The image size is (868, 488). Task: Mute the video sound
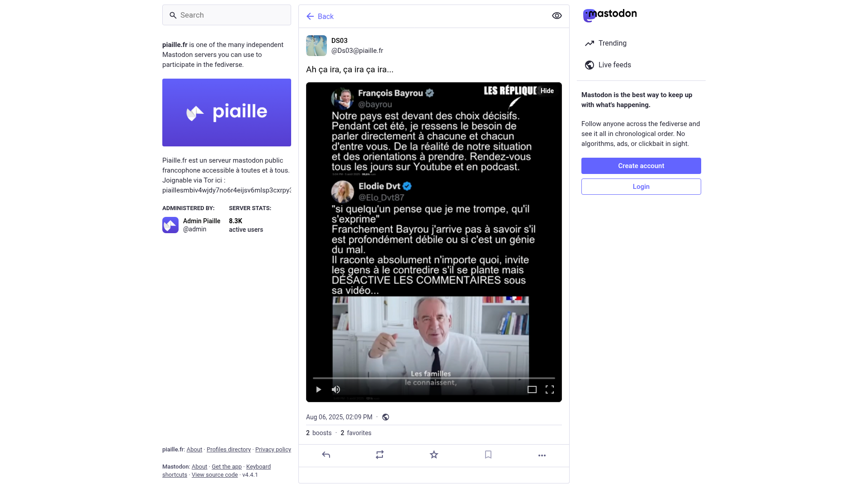[x=336, y=389]
